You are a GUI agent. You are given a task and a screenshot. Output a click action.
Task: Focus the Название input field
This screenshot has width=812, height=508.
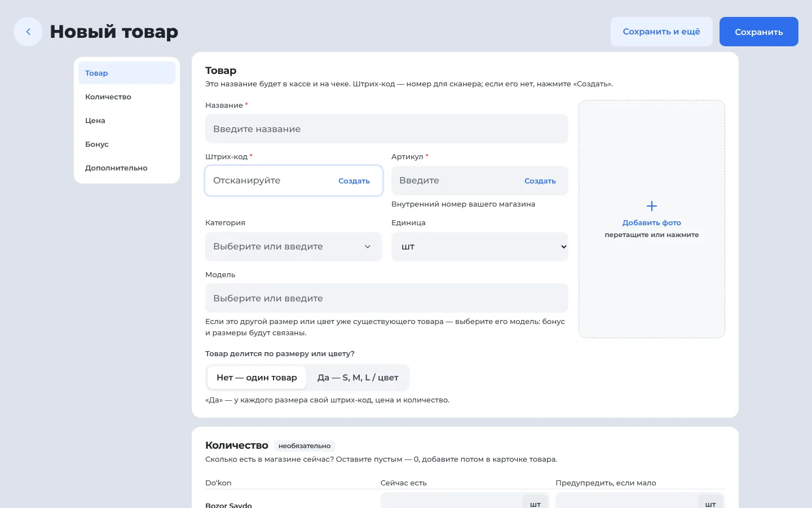pyautogui.click(x=387, y=129)
